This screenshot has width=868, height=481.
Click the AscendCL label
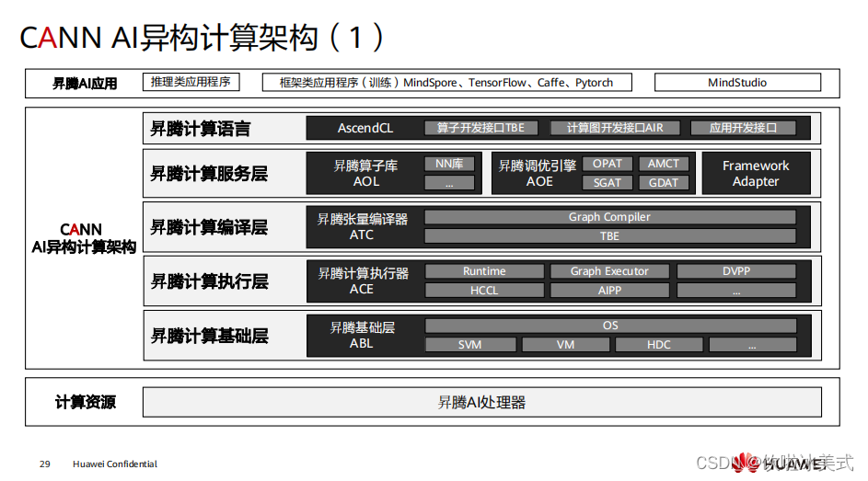point(365,128)
